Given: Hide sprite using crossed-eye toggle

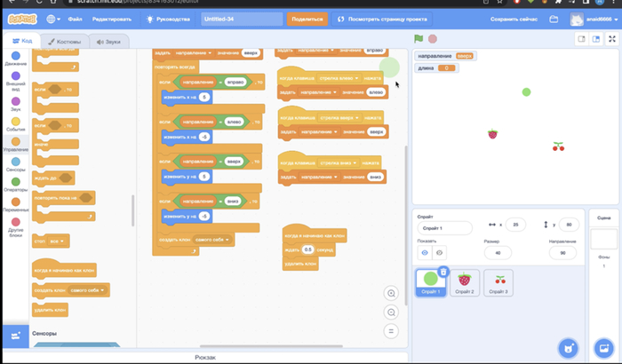Looking at the screenshot, I should coord(438,253).
